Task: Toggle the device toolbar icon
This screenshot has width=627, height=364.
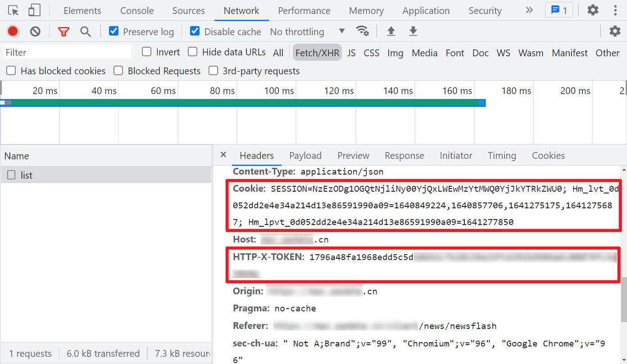Action: click(x=34, y=10)
